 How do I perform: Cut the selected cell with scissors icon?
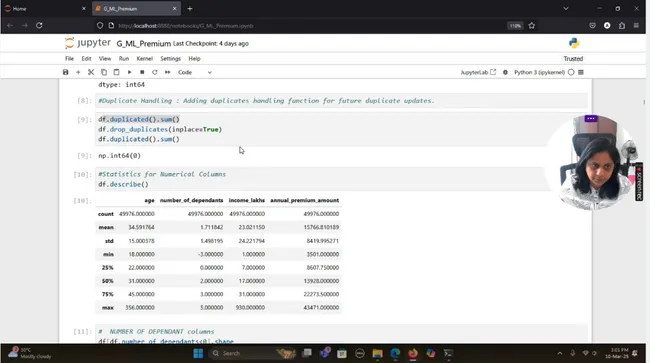[91, 72]
